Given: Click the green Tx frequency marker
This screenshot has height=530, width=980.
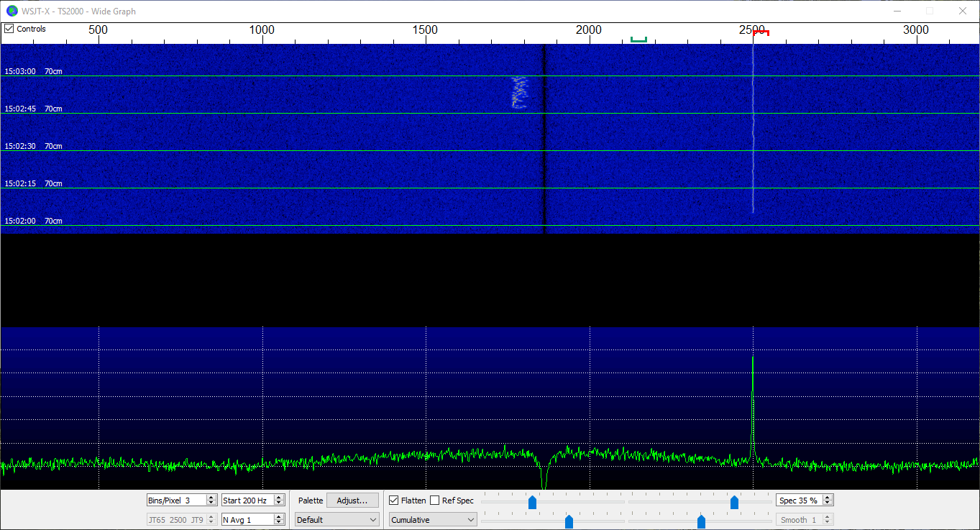Looking at the screenshot, I should [x=638, y=40].
